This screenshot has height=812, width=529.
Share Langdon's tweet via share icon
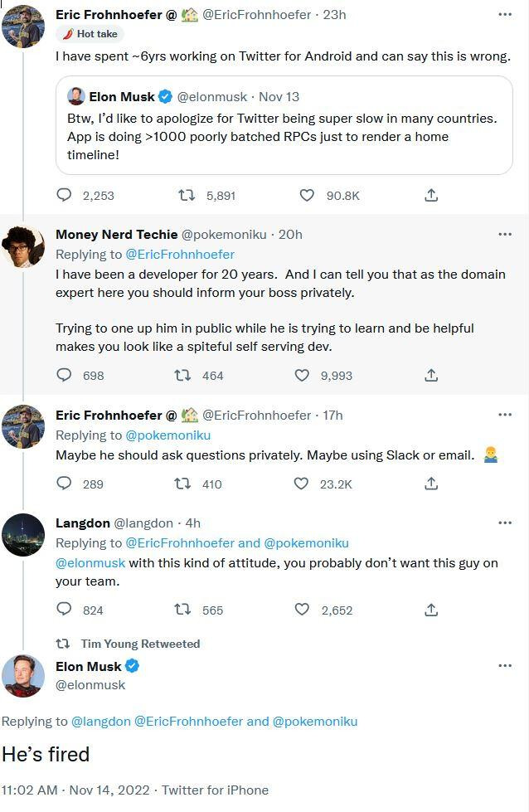coord(431,610)
